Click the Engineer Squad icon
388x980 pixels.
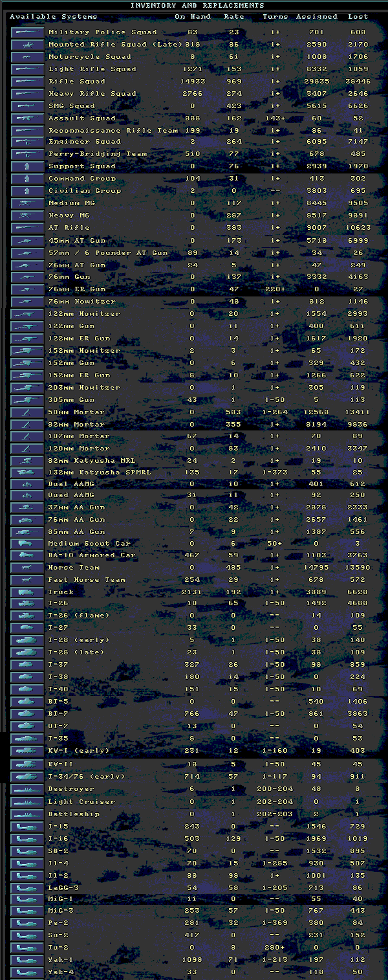point(28,142)
